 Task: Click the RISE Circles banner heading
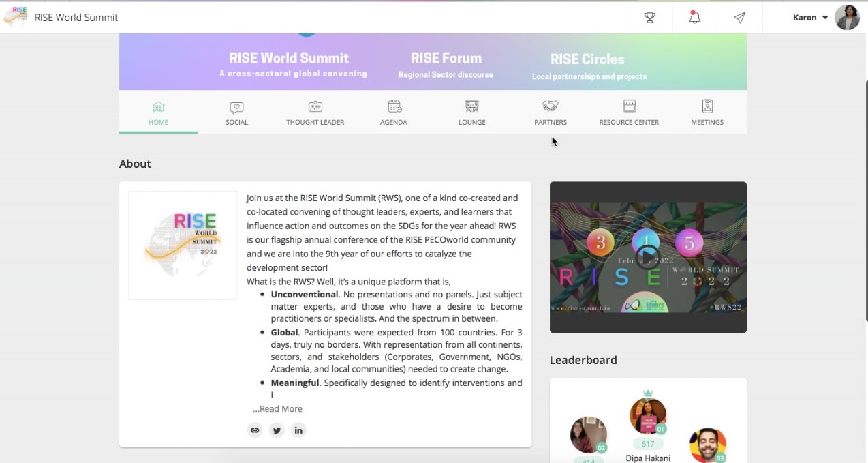[587, 59]
